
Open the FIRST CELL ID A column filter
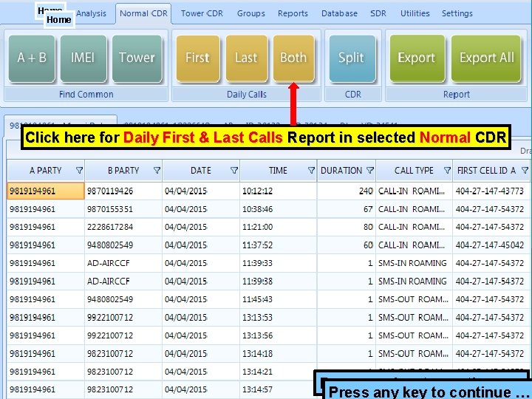point(525,171)
